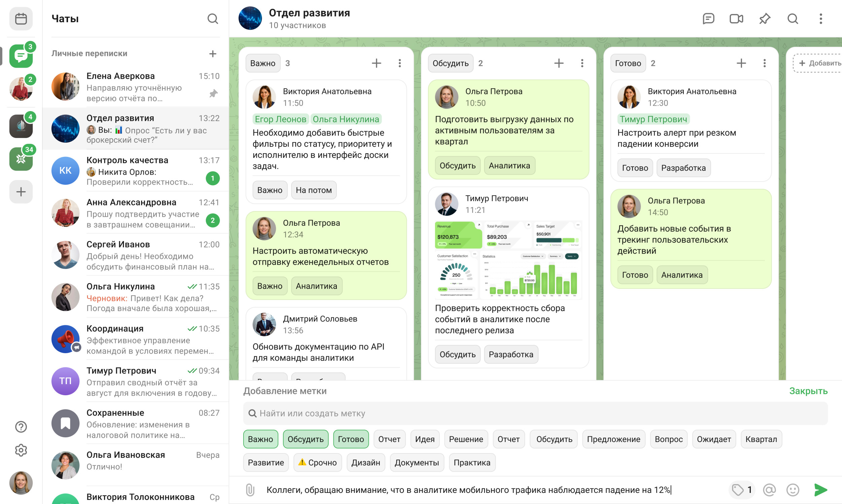Open the threads icon in chat header
The width and height of the screenshot is (842, 504).
pos(708,19)
